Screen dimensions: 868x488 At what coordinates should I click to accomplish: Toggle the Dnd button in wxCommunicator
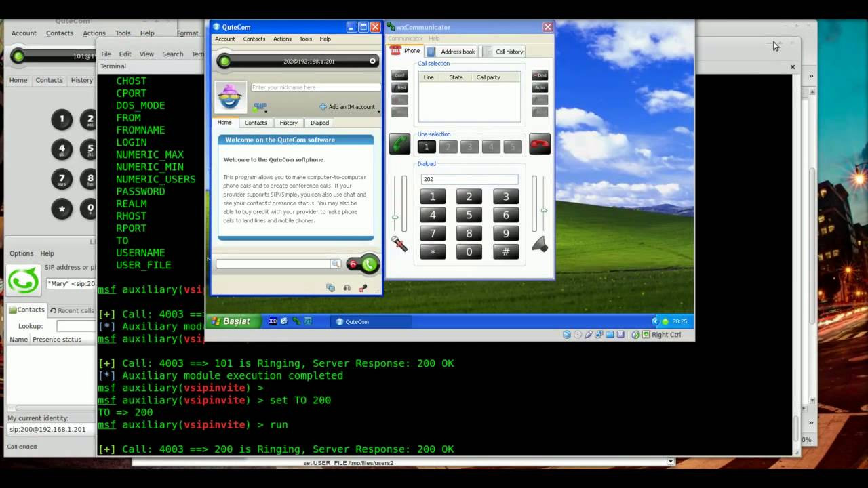point(540,75)
